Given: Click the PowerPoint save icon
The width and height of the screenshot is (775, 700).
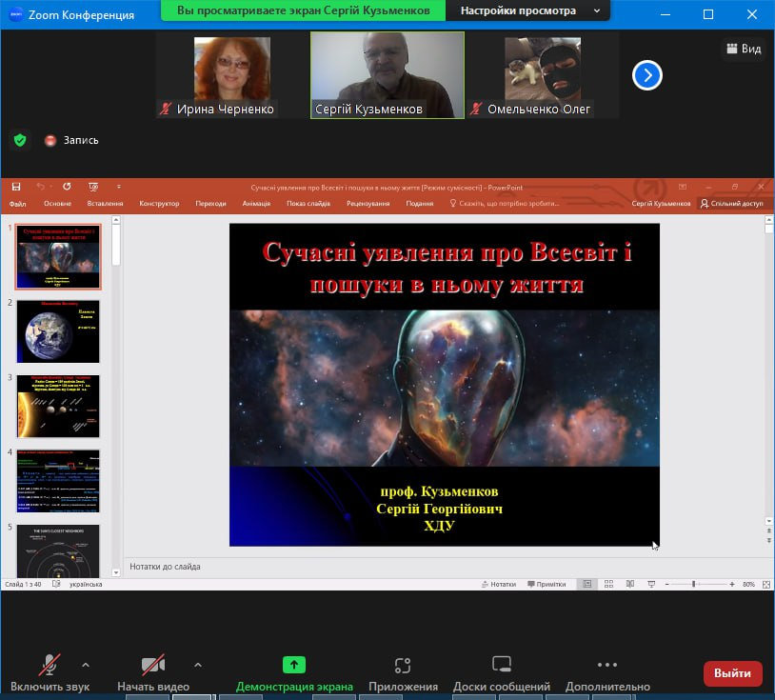Looking at the screenshot, I should tap(16, 187).
